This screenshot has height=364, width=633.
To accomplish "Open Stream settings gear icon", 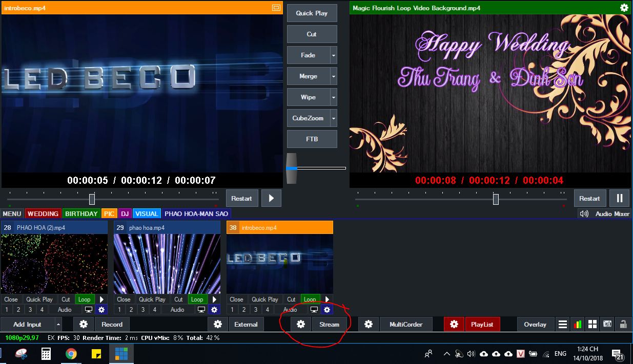I will click(301, 324).
